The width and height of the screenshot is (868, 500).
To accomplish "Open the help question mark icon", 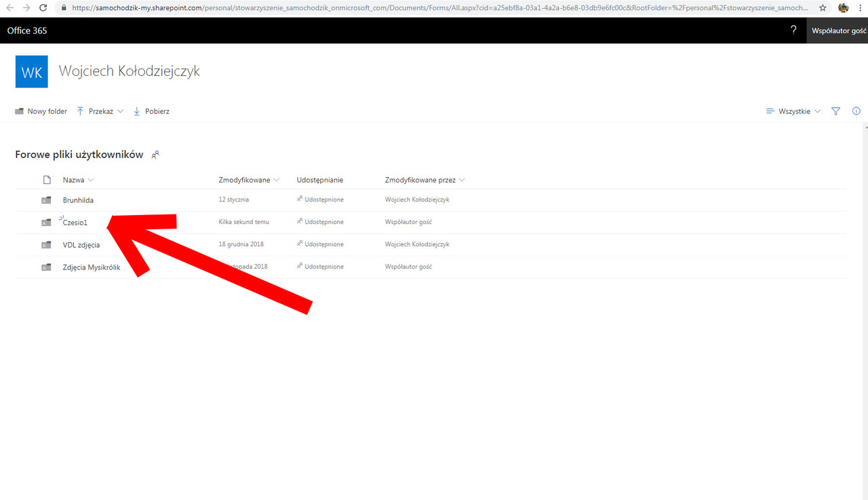I will point(793,30).
